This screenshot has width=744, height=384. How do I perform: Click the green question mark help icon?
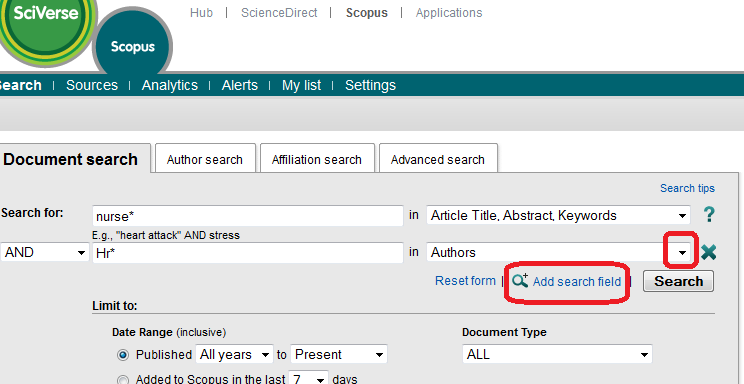(x=709, y=215)
